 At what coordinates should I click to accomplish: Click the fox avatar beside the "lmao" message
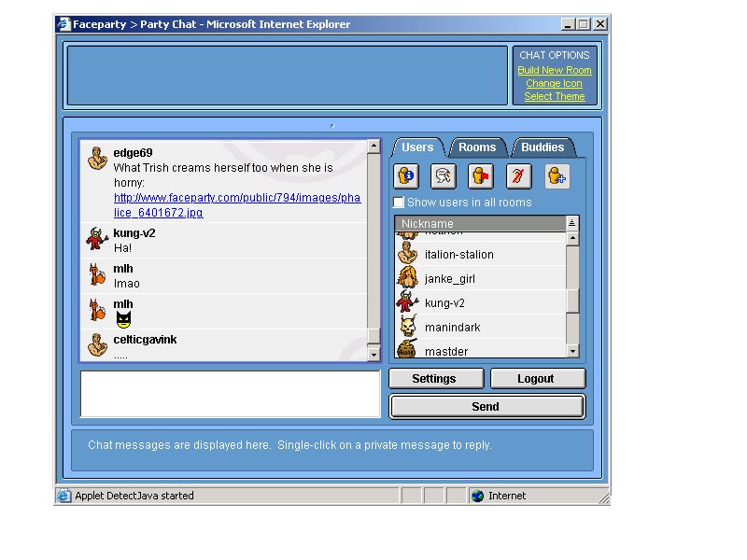[97, 274]
